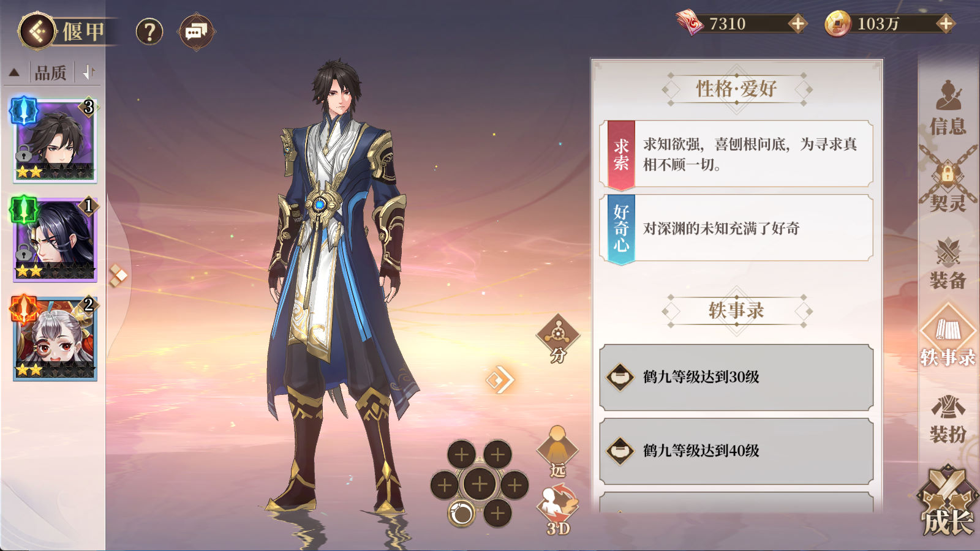Image resolution: width=980 pixels, height=551 pixels.
Task: Toggle the sort direction arrow beside 品质
Action: pyautogui.click(x=89, y=72)
